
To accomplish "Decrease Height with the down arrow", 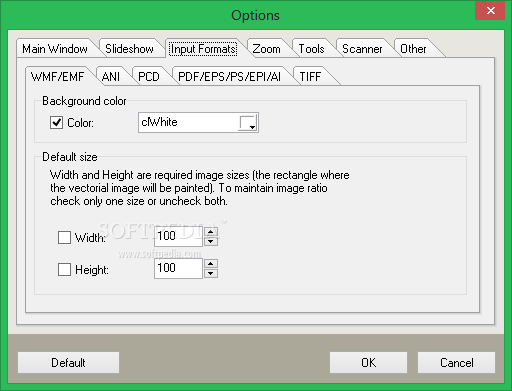I will [x=211, y=273].
